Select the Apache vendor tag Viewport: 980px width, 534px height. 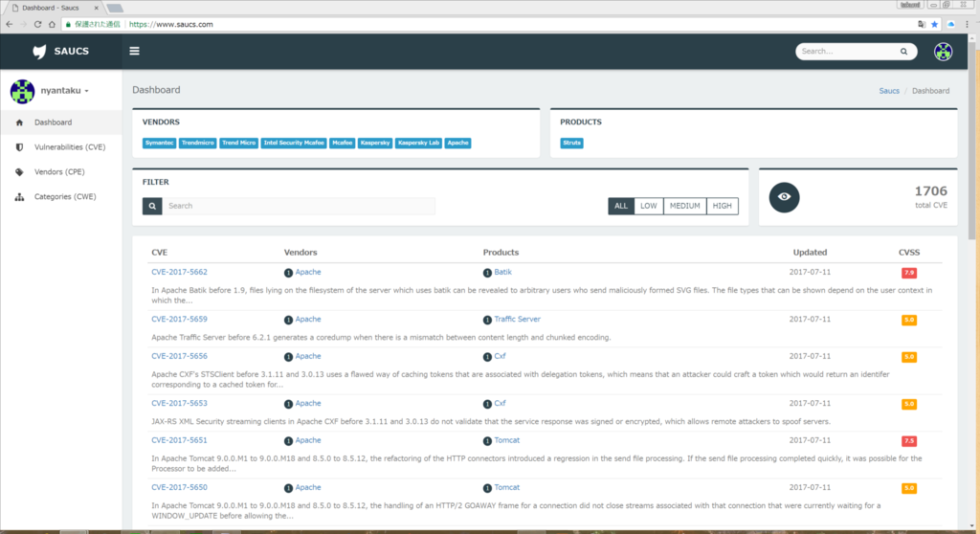point(457,144)
